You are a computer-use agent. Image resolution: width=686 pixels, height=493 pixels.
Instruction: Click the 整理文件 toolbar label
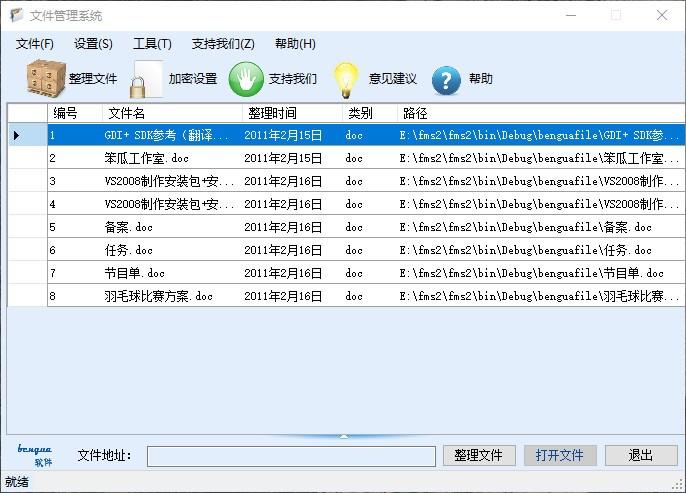[x=93, y=79]
